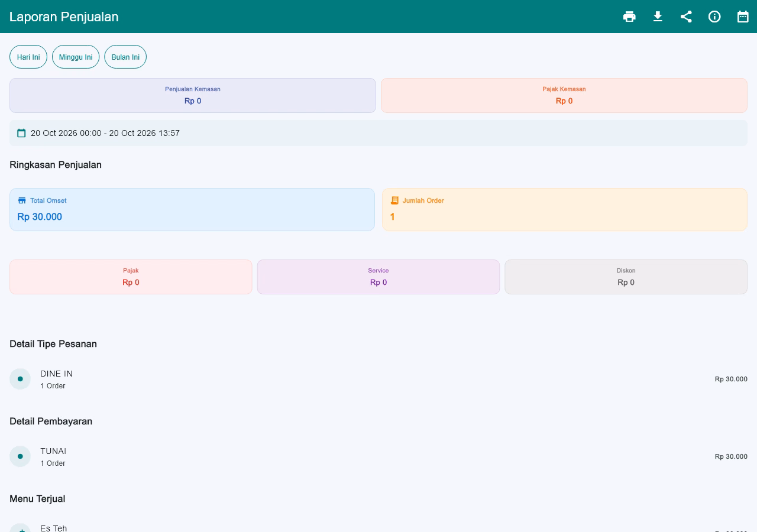Viewport: 757px width, 532px height.
Task: Click the DINE IN label
Action: (57, 374)
